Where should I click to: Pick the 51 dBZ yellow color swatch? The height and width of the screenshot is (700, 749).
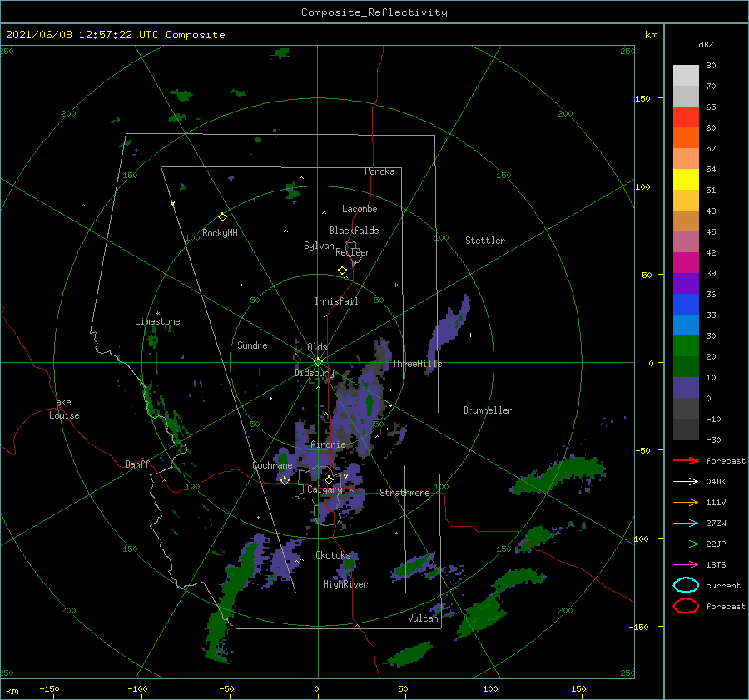coord(686,179)
